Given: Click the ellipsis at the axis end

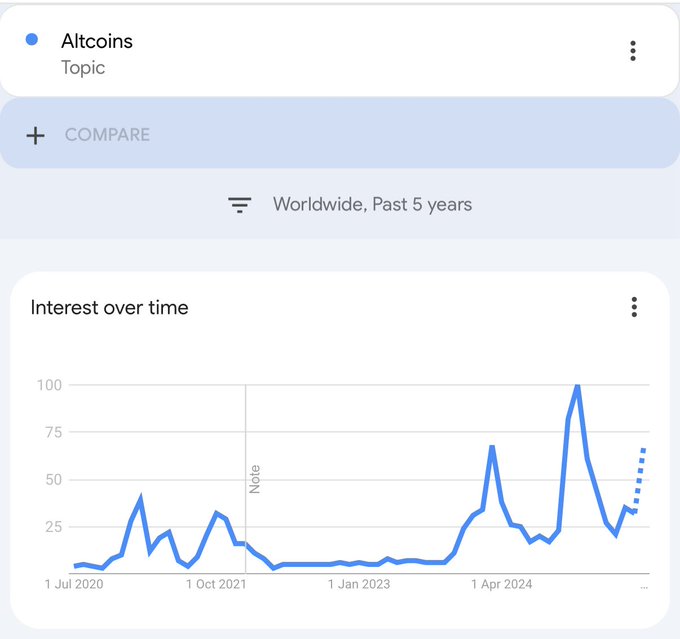Looking at the screenshot, I should pos(644,587).
